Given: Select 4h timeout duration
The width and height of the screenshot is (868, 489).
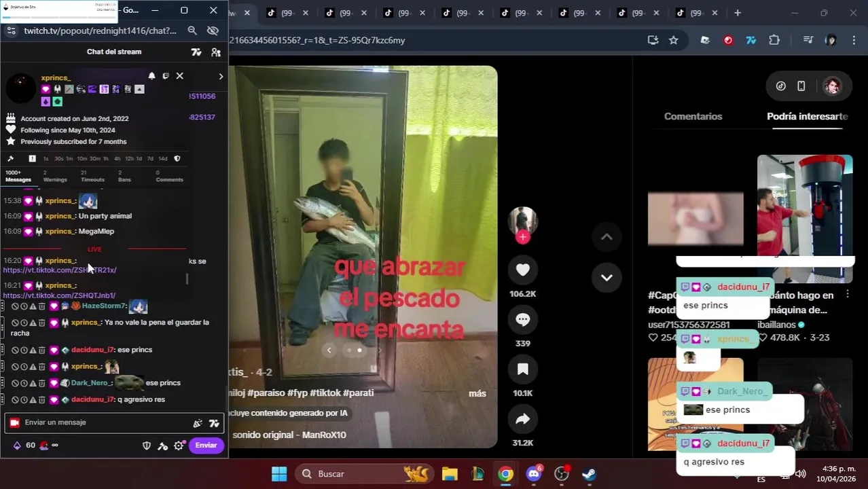Looking at the screenshot, I should [x=117, y=159].
